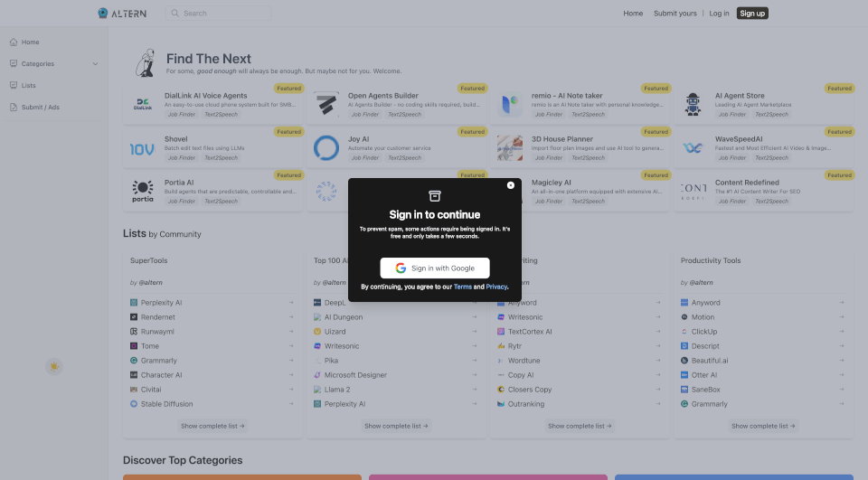868x480 pixels.
Task: Click the archive box icon in dialog
Action: pyautogui.click(x=435, y=196)
